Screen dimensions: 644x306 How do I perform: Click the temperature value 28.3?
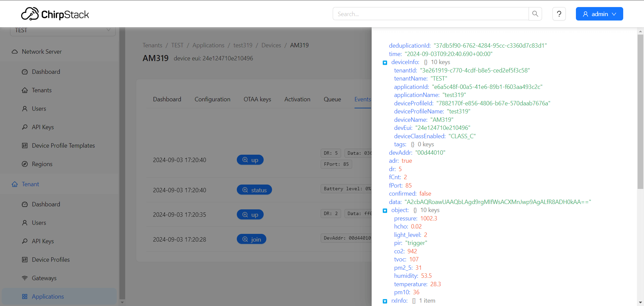point(435,284)
